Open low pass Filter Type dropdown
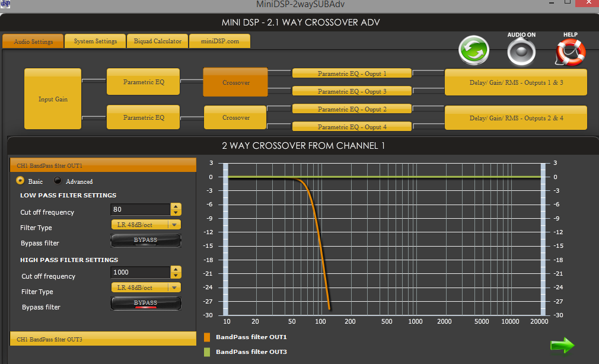The image size is (599, 364). 146,225
